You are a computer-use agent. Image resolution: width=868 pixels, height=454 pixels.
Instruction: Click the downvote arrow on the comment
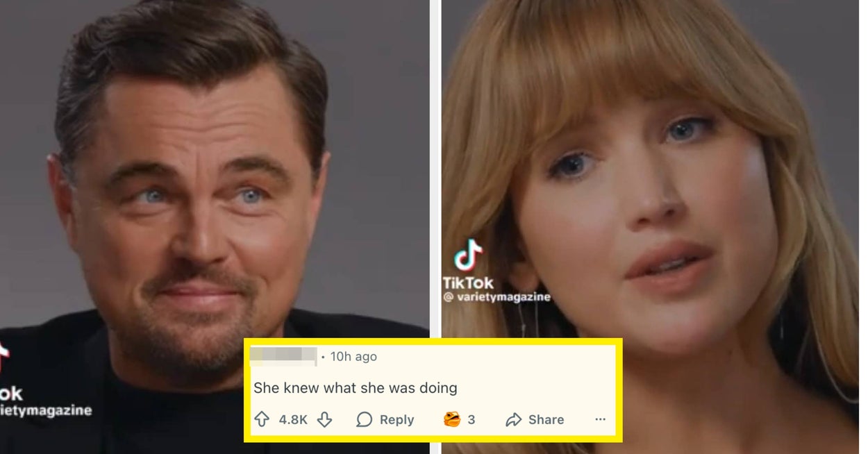coord(325,419)
